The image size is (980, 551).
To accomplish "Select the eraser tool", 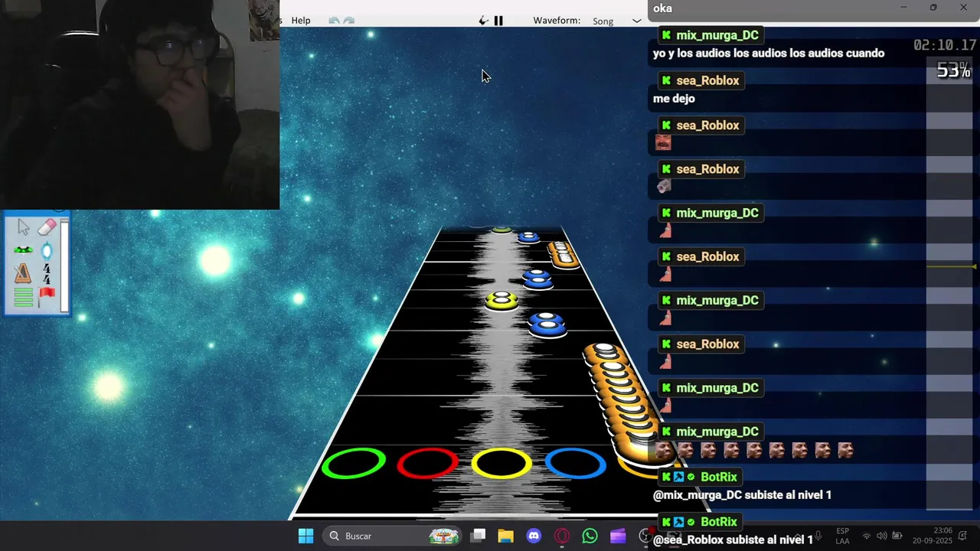I will pos(47,227).
